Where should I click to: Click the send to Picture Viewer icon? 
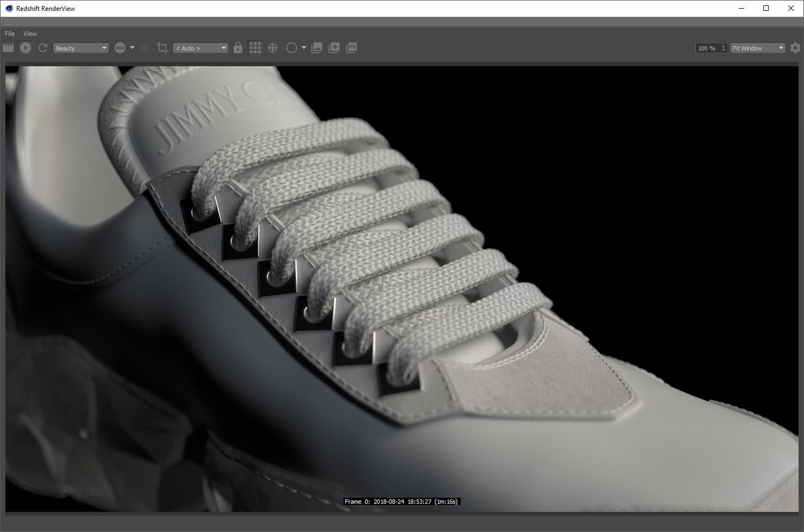point(351,48)
